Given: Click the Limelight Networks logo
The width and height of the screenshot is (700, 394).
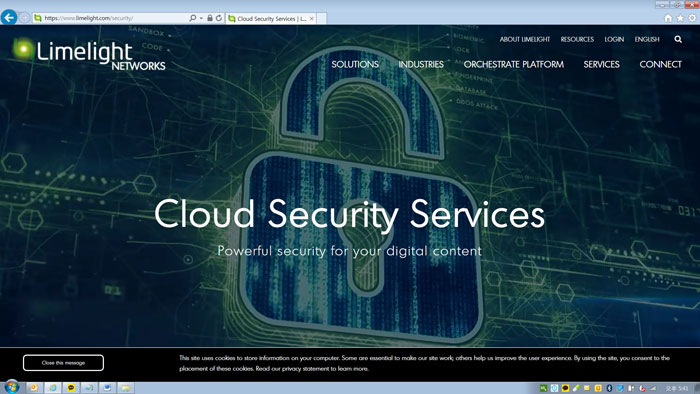Looking at the screenshot, I should [89, 55].
